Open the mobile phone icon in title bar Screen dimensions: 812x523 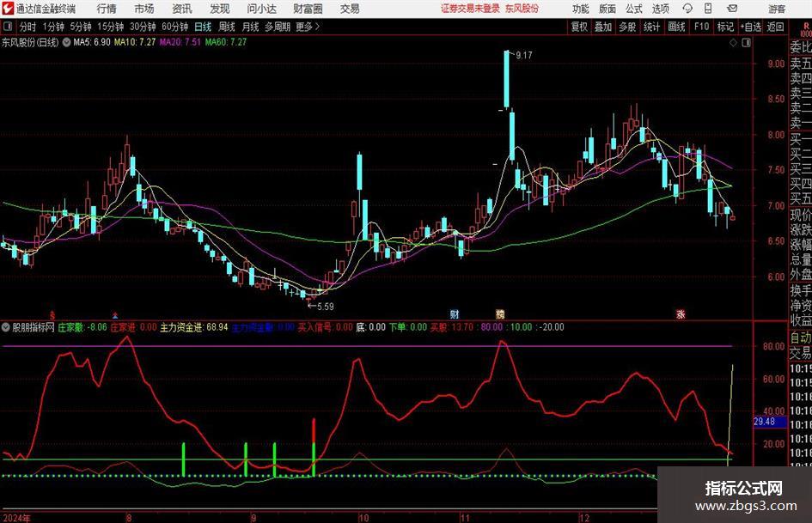[708, 9]
